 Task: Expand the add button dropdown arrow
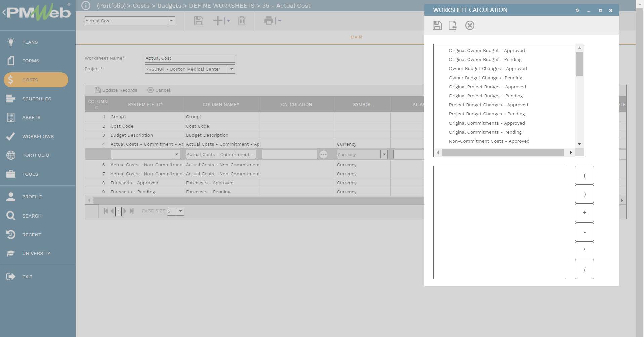[x=228, y=21]
